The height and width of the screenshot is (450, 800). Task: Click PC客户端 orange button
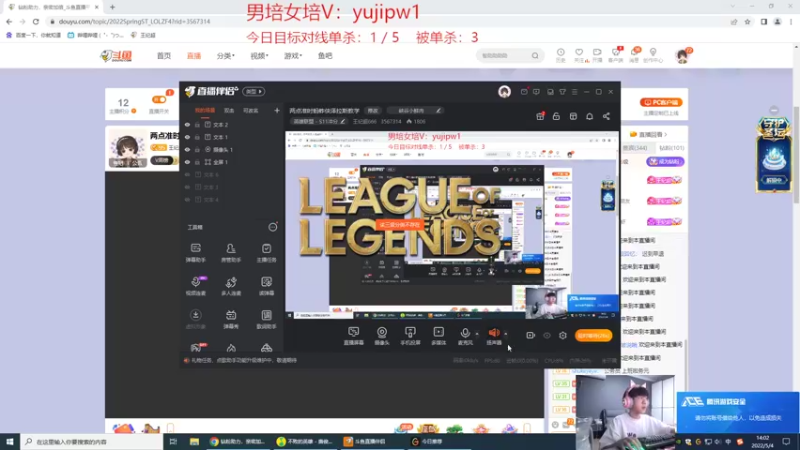tap(661, 103)
